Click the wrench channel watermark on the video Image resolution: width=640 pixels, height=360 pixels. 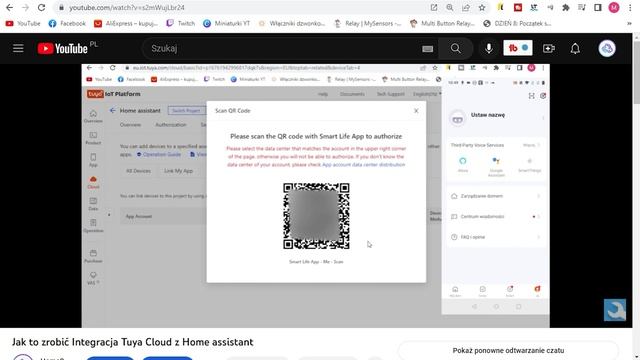pos(615,310)
